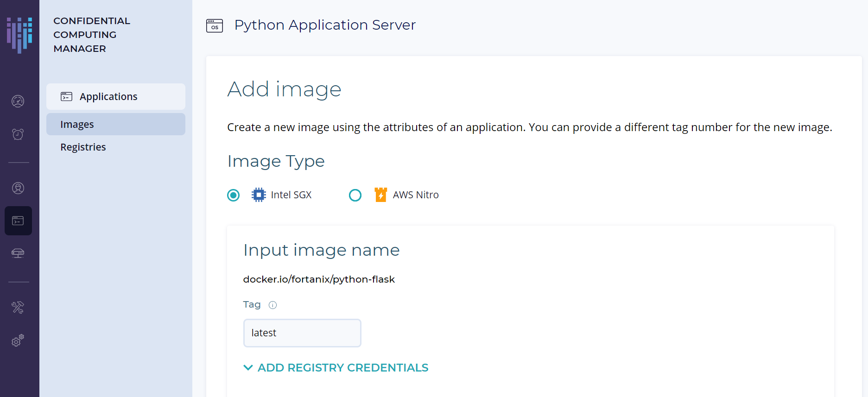Go to Images in the side menu
The width and height of the screenshot is (868, 397).
tap(116, 124)
